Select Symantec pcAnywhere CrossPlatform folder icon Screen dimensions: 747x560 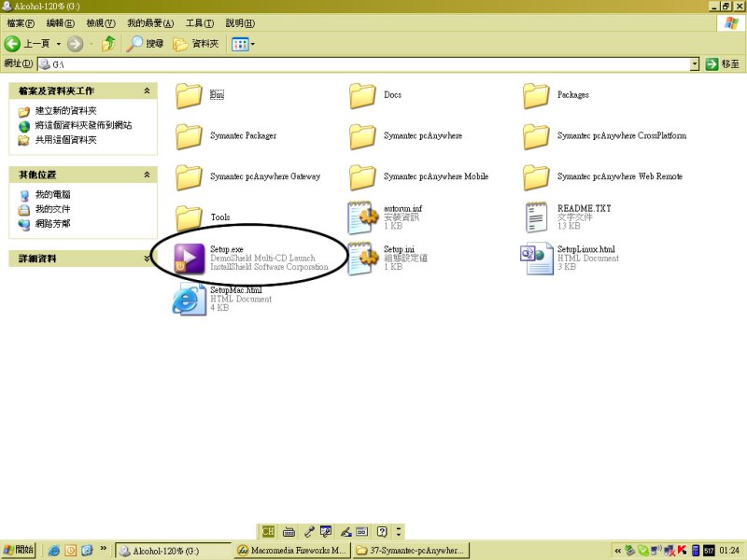[536, 136]
